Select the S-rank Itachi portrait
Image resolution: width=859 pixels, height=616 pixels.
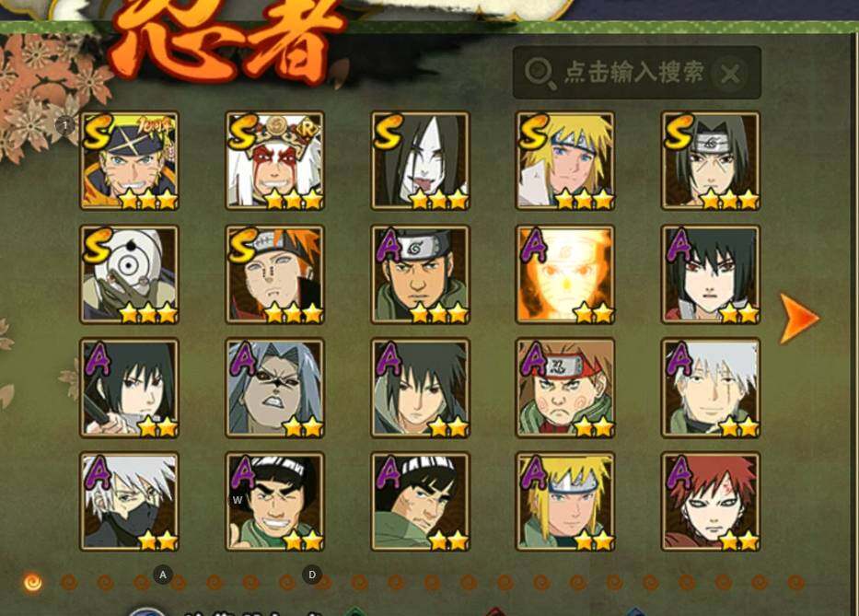711,160
